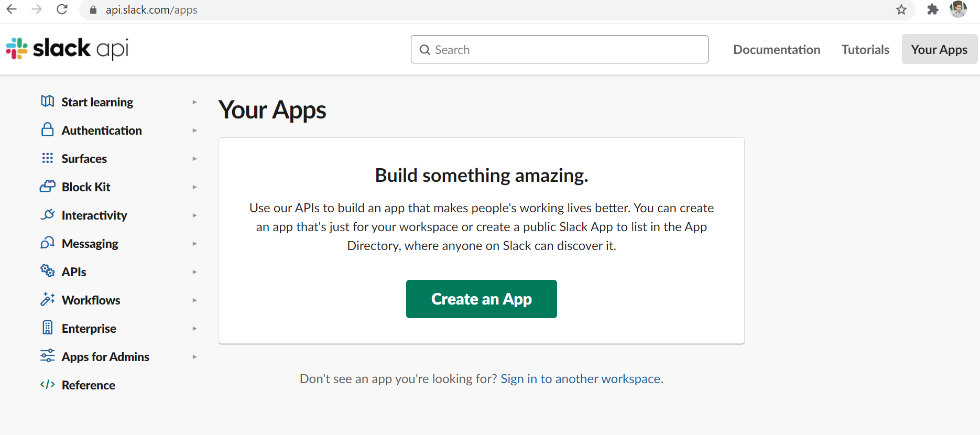Open the Tutorials nav item

click(x=865, y=49)
